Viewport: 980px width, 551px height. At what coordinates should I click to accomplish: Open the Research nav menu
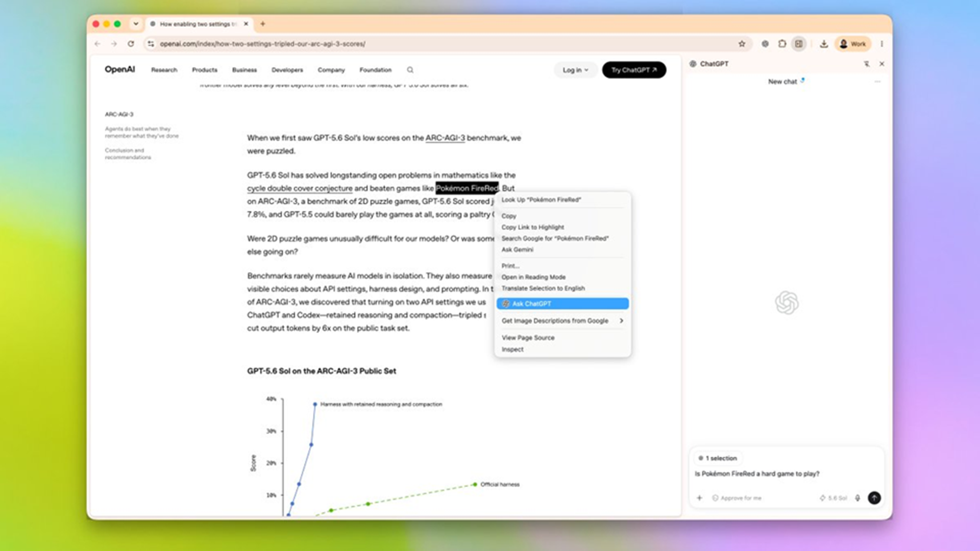tap(164, 70)
